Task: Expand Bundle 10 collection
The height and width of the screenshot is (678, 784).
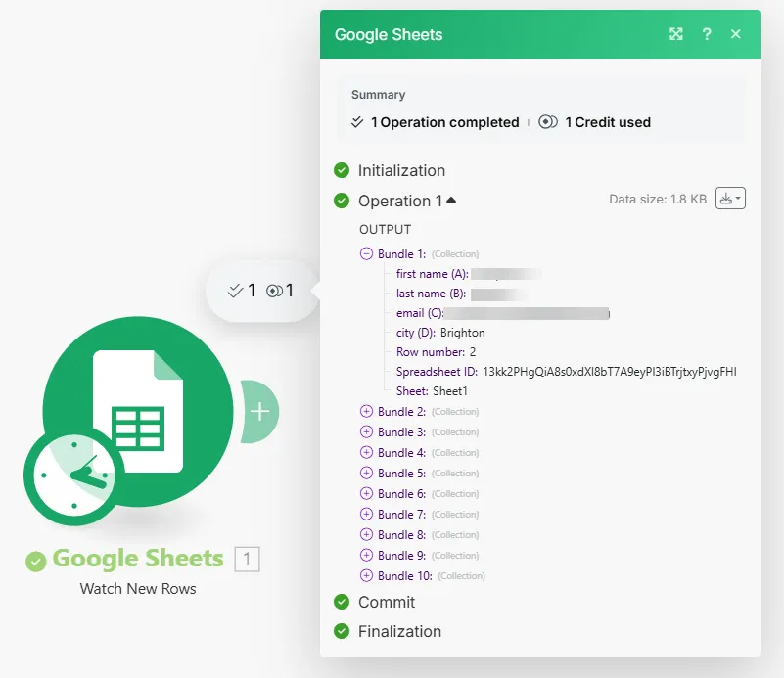Action: [x=366, y=575]
